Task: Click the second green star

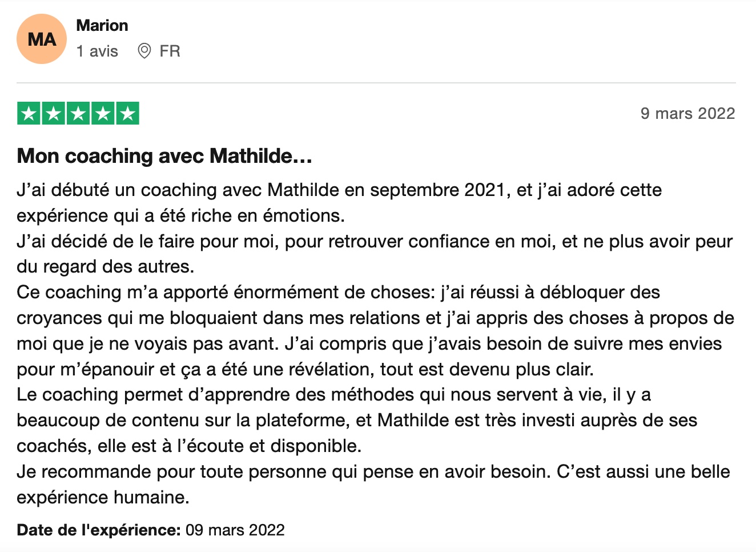Action: [54, 113]
